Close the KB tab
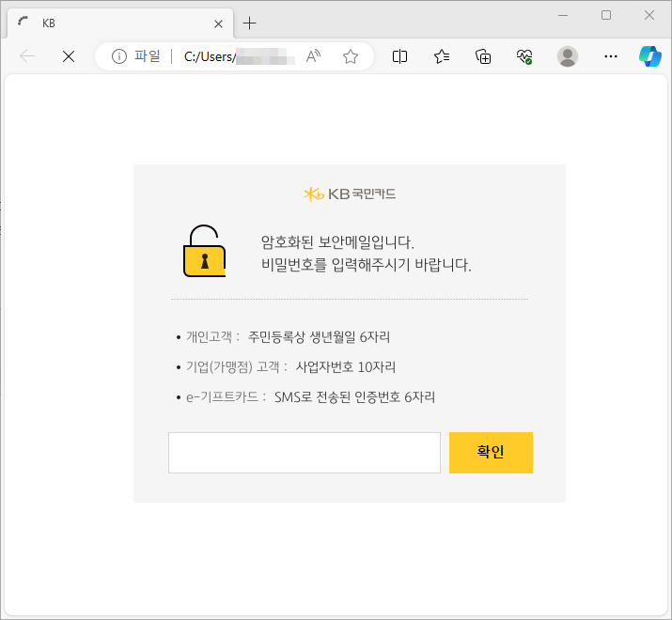This screenshot has height=620, width=672. coord(219,24)
